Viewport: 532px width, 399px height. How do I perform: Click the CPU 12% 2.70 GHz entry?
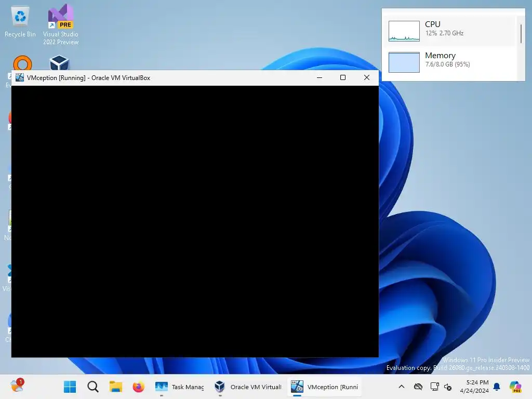(x=451, y=31)
